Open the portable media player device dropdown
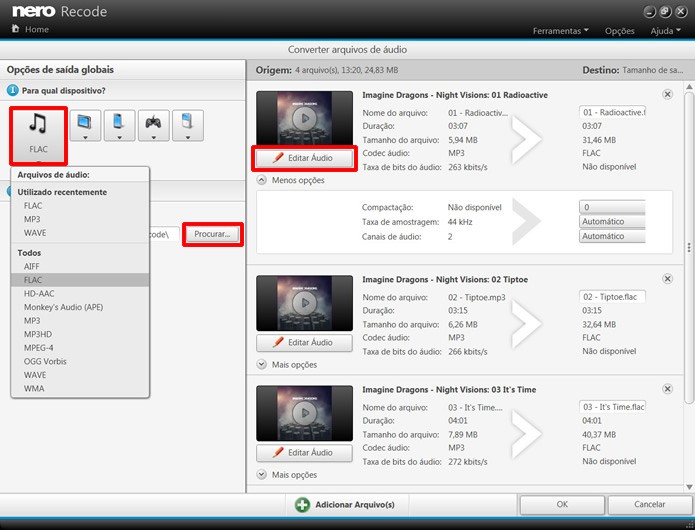The height and width of the screenshot is (530, 695). pyautogui.click(x=187, y=125)
